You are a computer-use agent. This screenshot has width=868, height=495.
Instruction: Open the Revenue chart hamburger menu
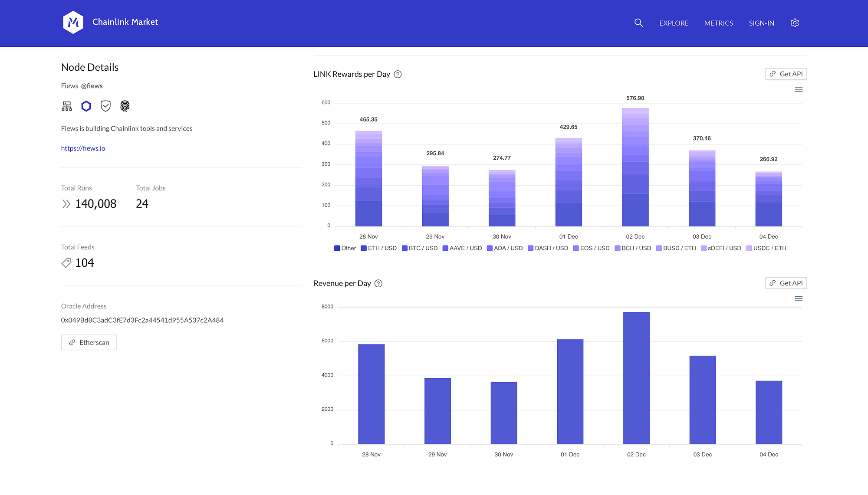pyautogui.click(x=799, y=299)
